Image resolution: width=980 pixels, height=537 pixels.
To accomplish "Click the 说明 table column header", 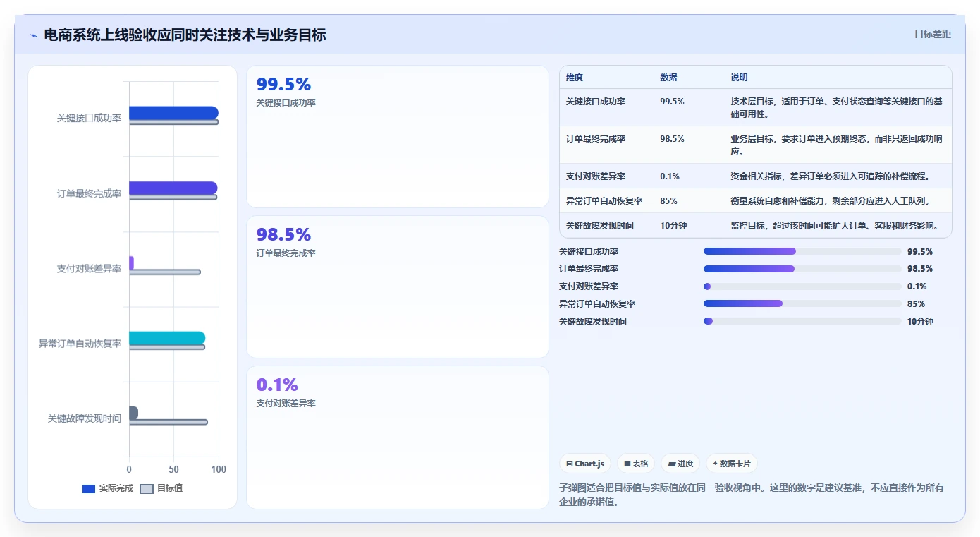I will 739,78.
